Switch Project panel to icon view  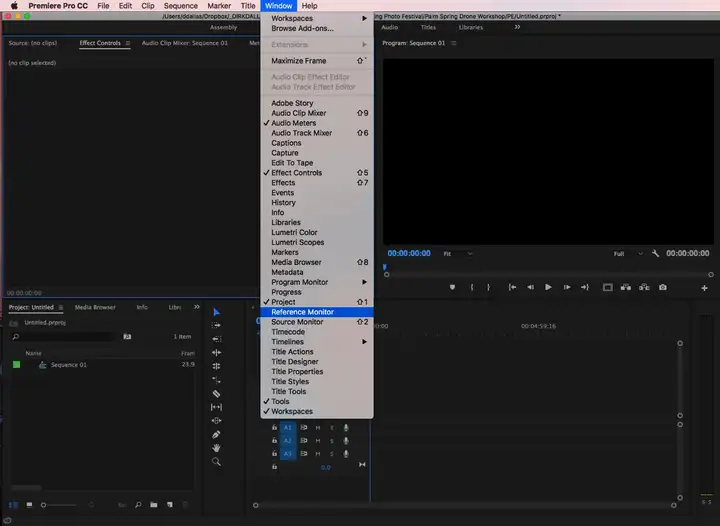(29, 505)
